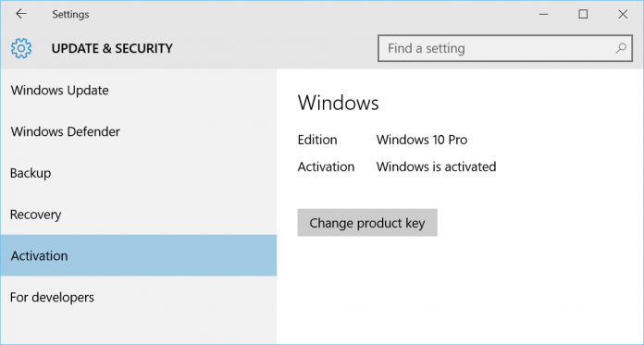
Task: Select Activation in the sidebar
Action: 139,255
